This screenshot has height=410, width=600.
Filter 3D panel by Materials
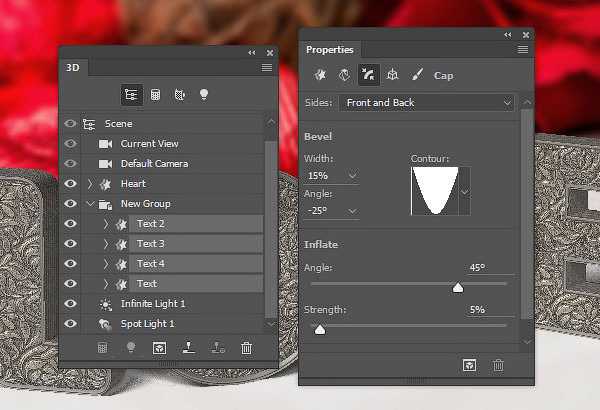tap(180, 95)
